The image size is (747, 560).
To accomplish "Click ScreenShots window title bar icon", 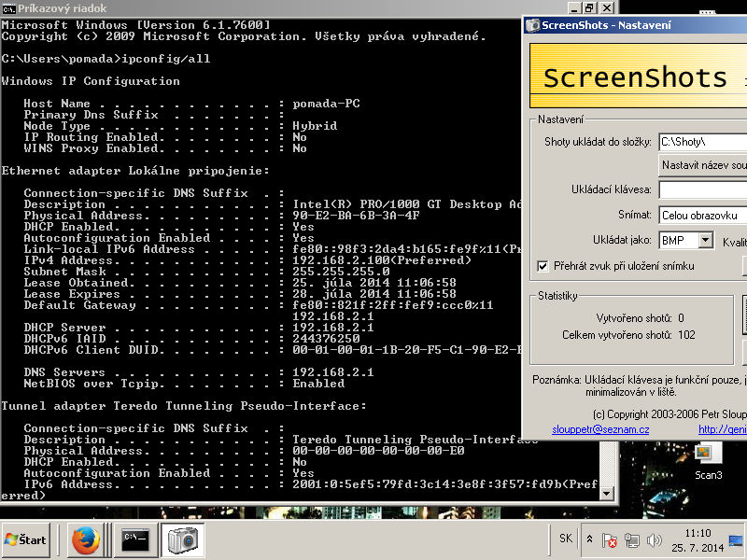I will (x=533, y=25).
